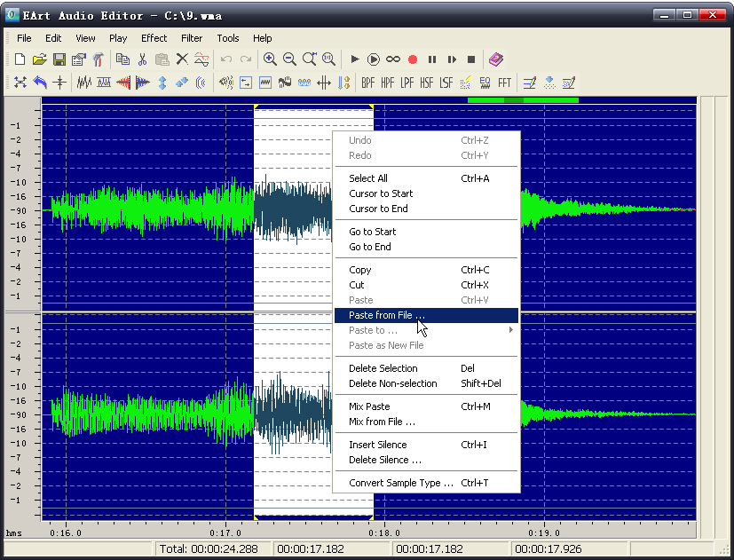Start playback with the play button

click(x=354, y=59)
